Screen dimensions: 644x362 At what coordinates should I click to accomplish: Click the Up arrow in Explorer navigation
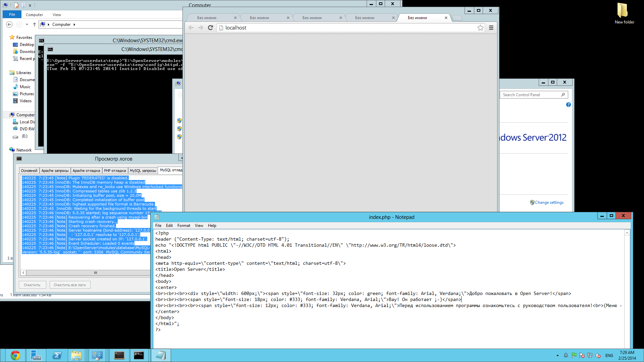click(34, 24)
